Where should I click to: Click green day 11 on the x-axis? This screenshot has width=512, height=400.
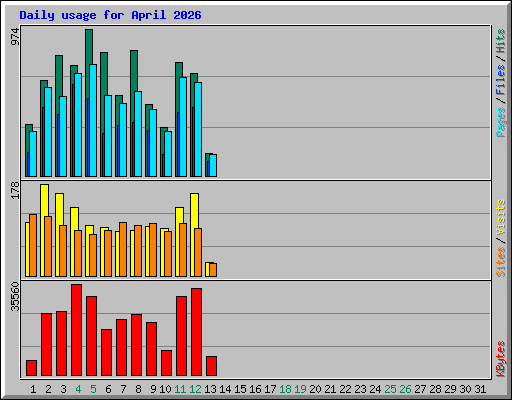coord(180,389)
